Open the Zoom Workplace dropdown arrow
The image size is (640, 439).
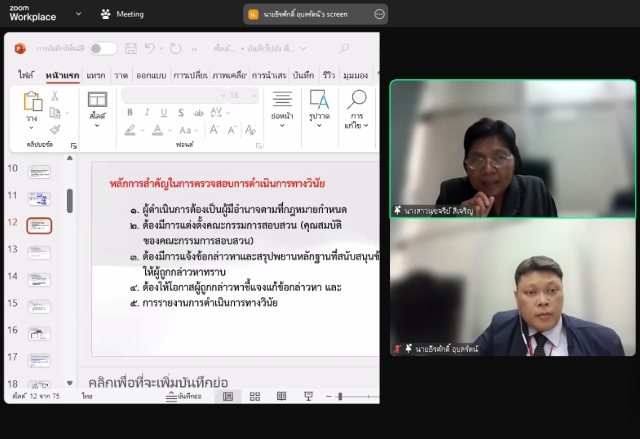pyautogui.click(x=78, y=14)
